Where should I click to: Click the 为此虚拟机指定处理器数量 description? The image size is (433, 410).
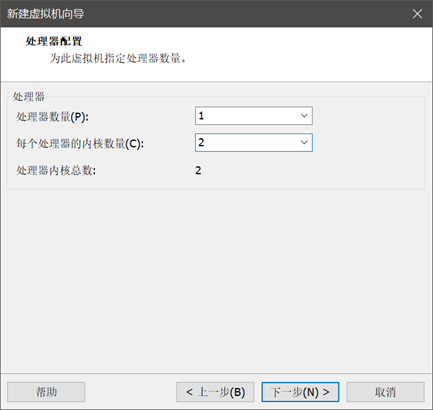coord(118,59)
